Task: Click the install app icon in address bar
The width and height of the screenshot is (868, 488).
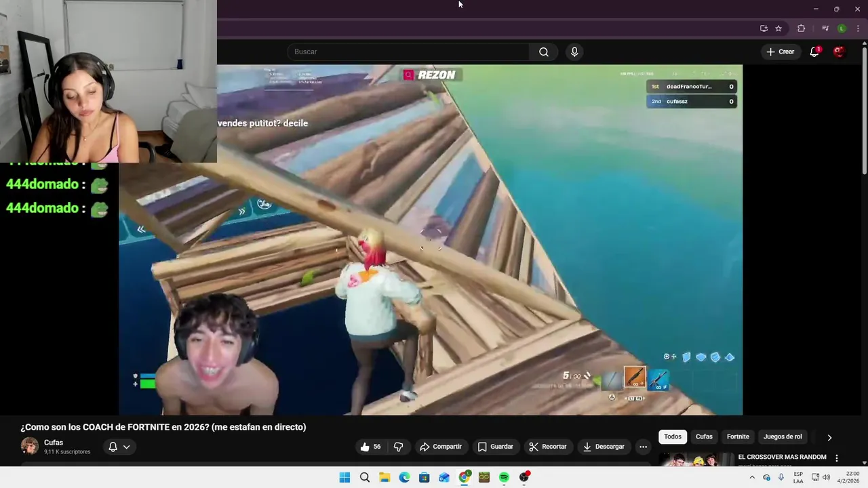Action: pyautogui.click(x=764, y=28)
